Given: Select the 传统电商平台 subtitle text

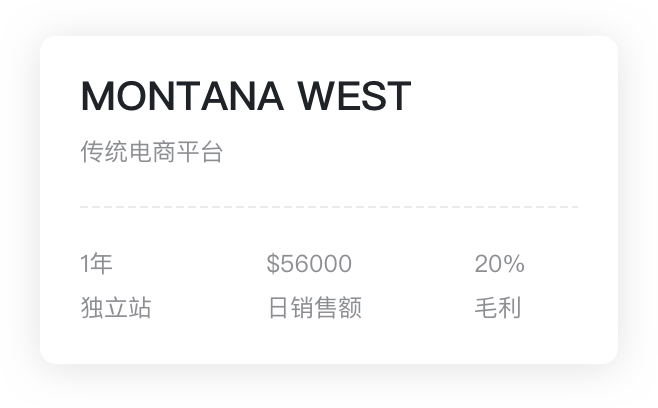Looking at the screenshot, I should point(151,153).
